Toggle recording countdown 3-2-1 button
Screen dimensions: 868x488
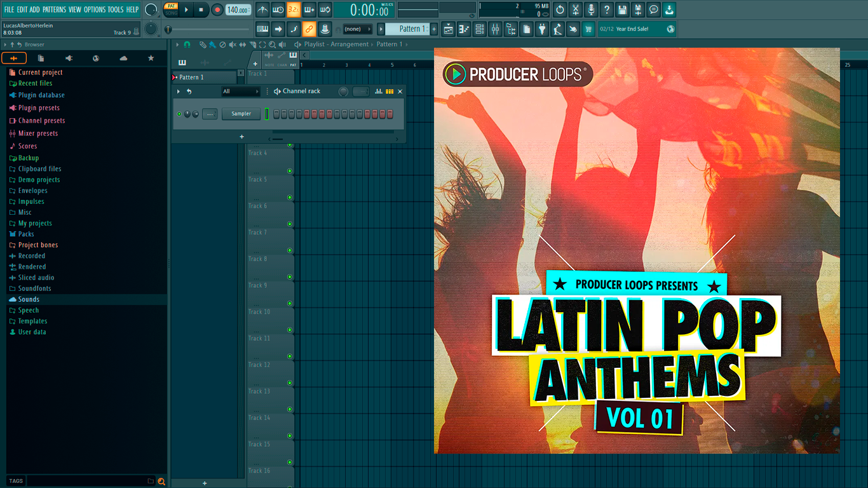pyautogui.click(x=294, y=10)
